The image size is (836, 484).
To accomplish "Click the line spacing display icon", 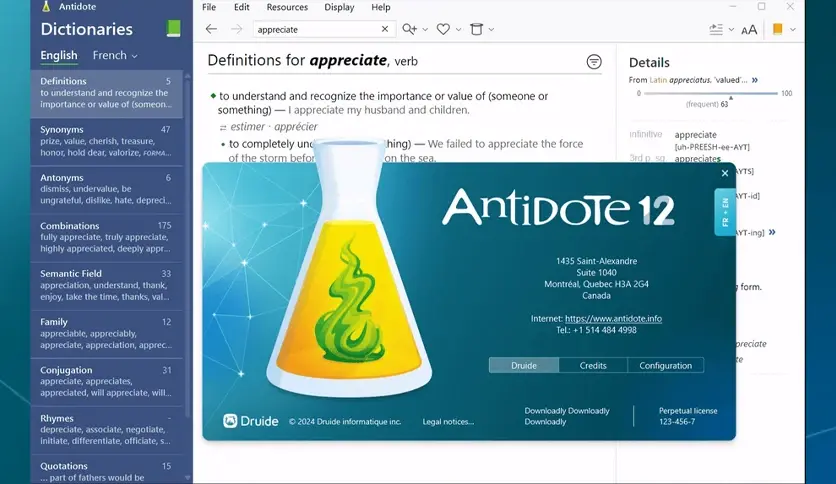I will click(716, 29).
